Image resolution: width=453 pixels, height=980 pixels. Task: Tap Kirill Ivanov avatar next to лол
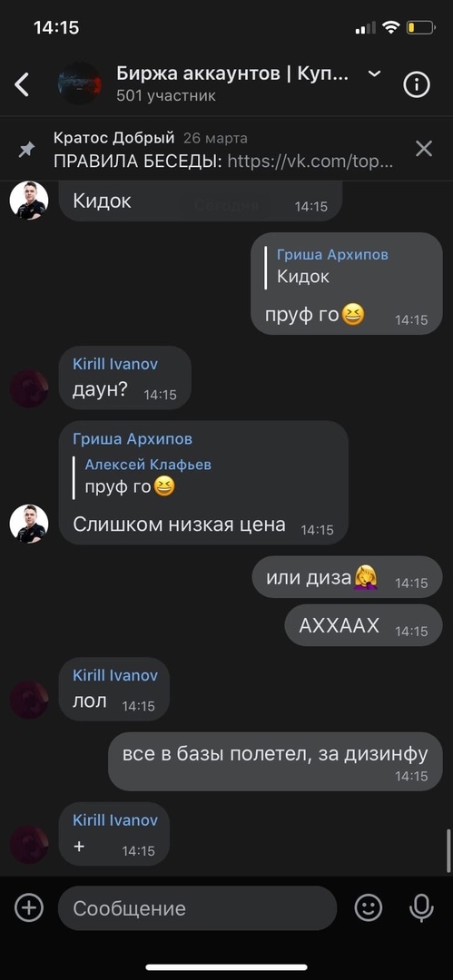pos(29,700)
